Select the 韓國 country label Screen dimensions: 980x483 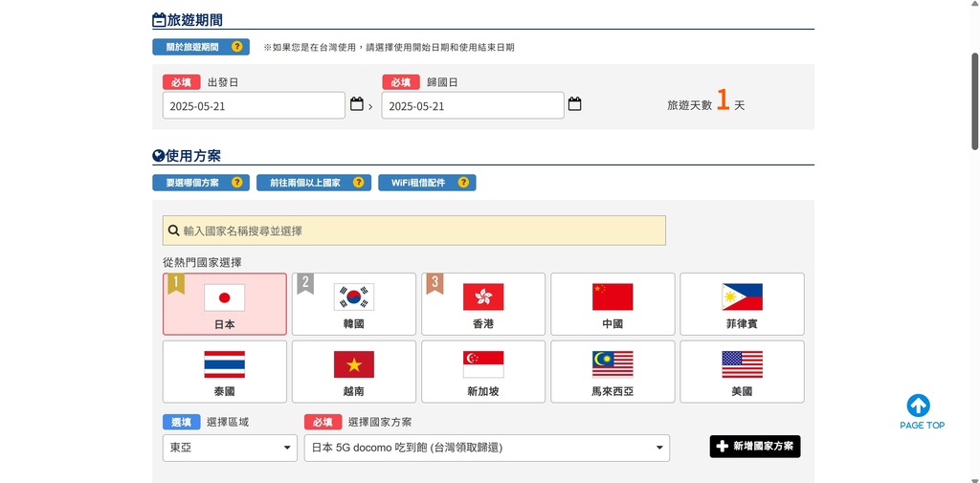coord(354,324)
